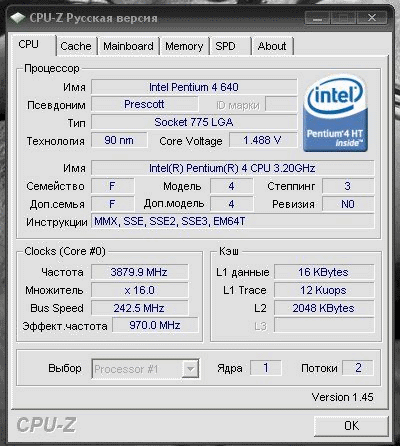Image resolution: width=400 pixels, height=446 pixels.
Task: Open the SPD tab
Action: point(230,46)
